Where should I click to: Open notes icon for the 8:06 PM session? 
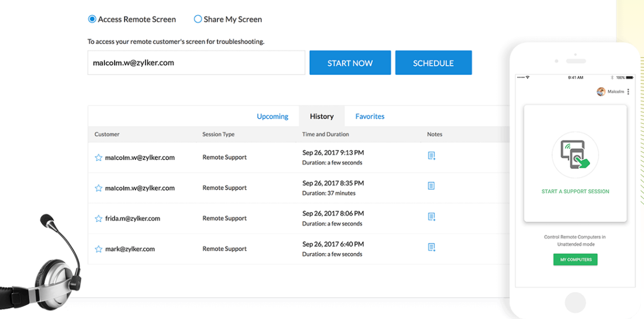(x=431, y=217)
